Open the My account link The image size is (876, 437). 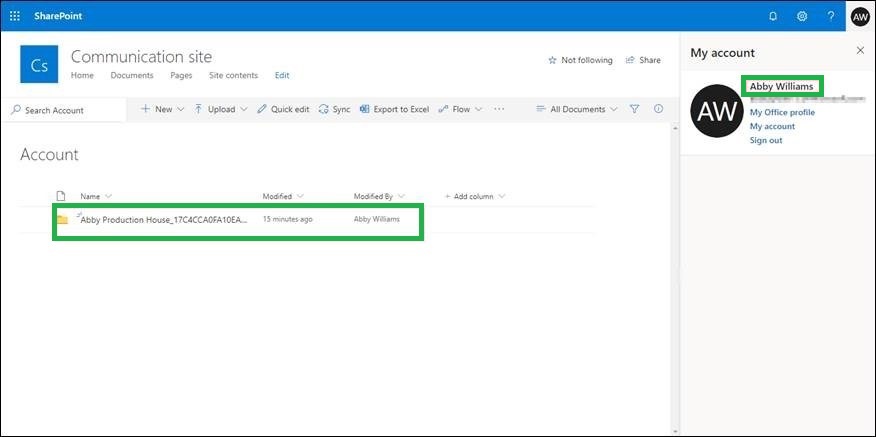(772, 127)
